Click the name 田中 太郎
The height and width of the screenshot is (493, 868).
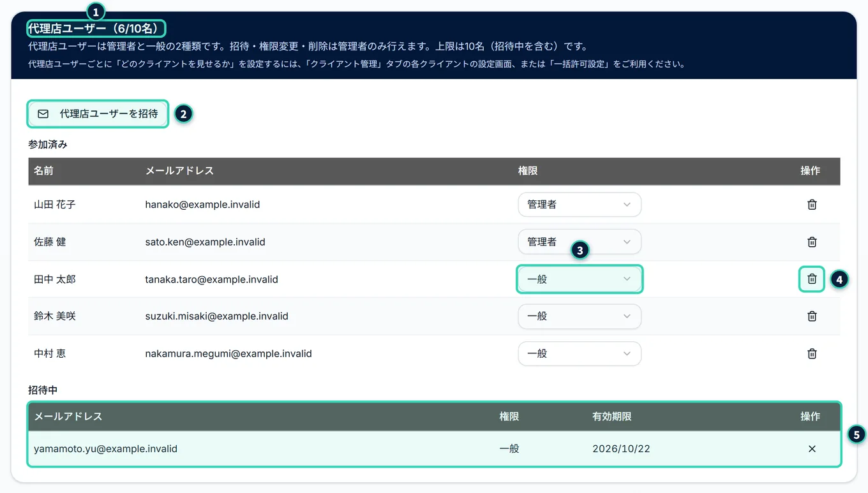pos(55,279)
